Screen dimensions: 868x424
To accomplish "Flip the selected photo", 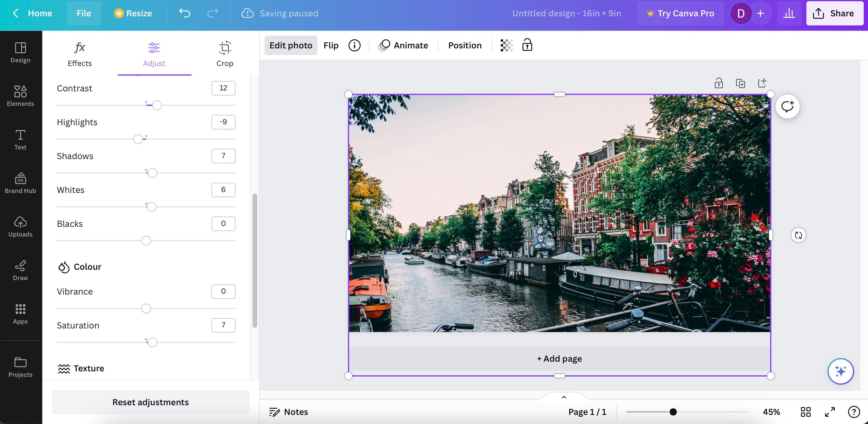I will 330,45.
